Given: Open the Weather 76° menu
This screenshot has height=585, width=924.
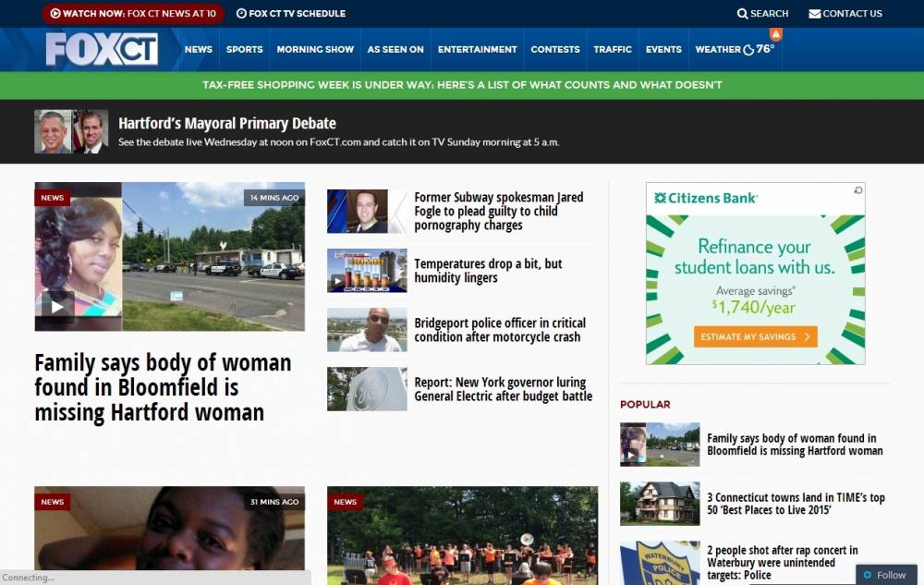Looking at the screenshot, I should [x=735, y=50].
